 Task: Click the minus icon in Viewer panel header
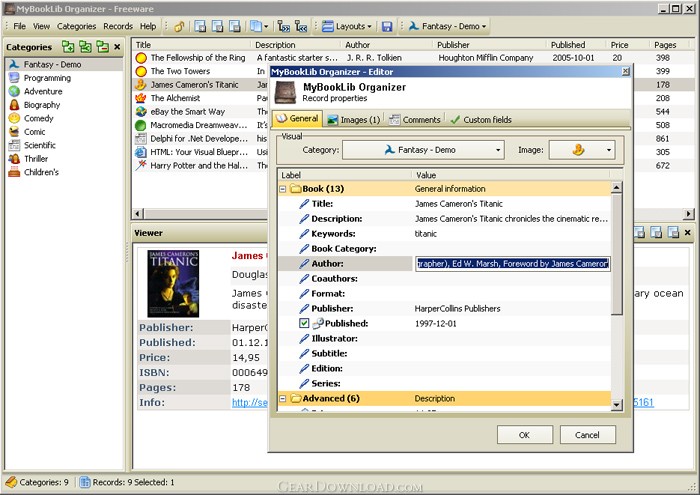[673, 232]
